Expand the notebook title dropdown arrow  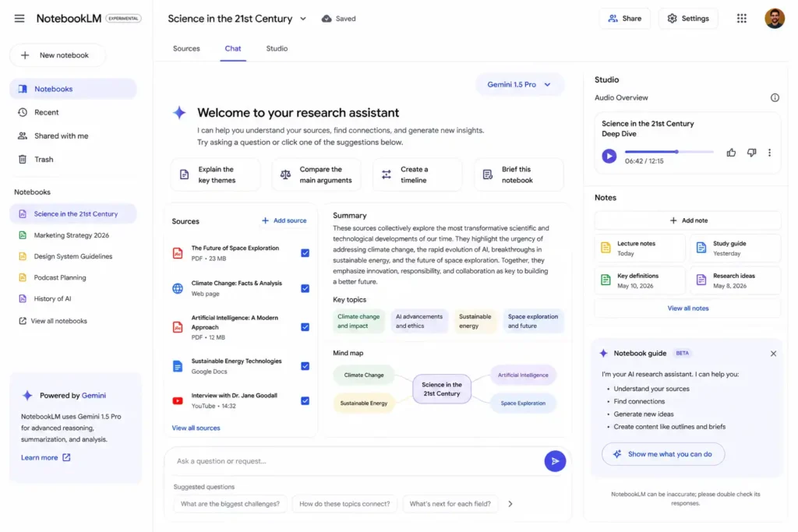[x=303, y=19]
